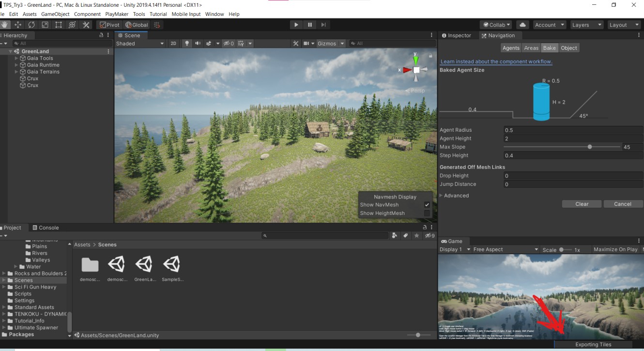Click favorites star icon in Project
This screenshot has height=351, width=644.
click(x=417, y=236)
